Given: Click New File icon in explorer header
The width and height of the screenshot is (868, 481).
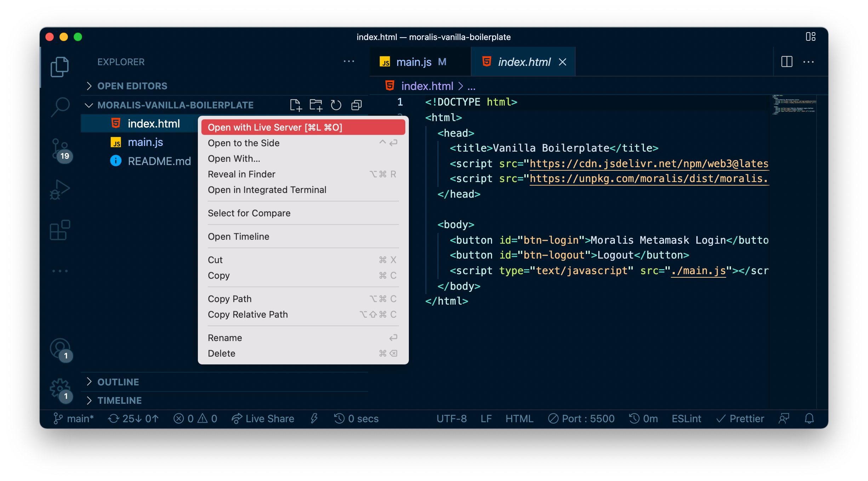Looking at the screenshot, I should tap(296, 105).
